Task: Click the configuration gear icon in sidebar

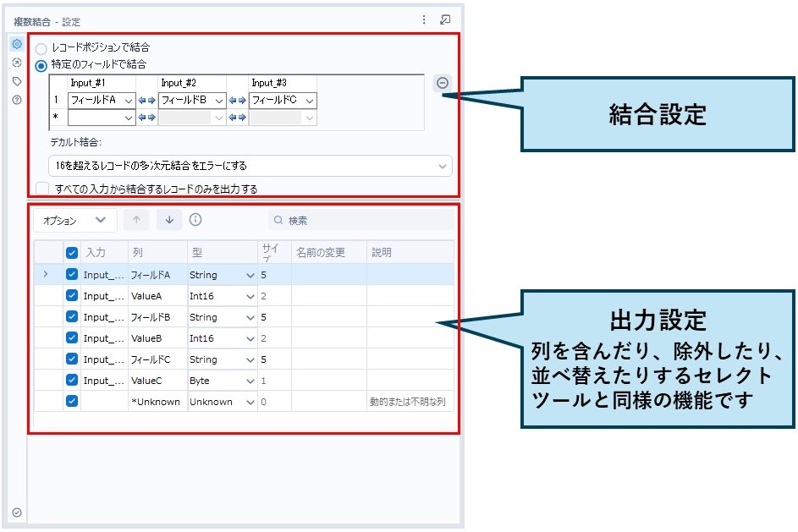Action: click(17, 44)
